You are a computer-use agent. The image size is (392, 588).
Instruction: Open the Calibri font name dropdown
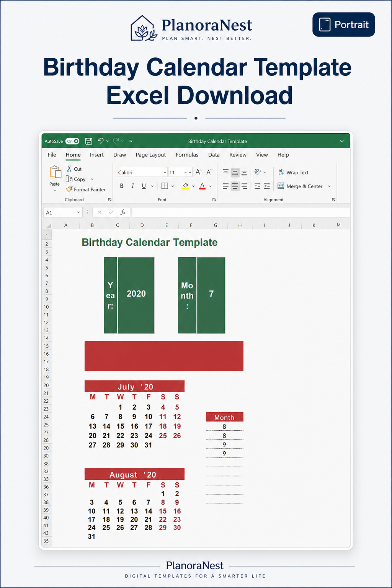165,173
